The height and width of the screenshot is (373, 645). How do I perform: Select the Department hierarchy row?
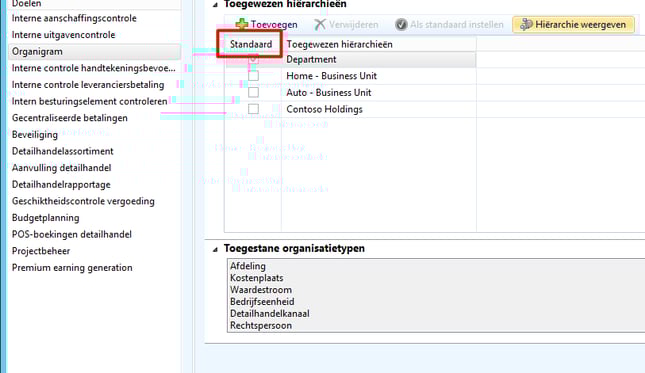pyautogui.click(x=350, y=59)
